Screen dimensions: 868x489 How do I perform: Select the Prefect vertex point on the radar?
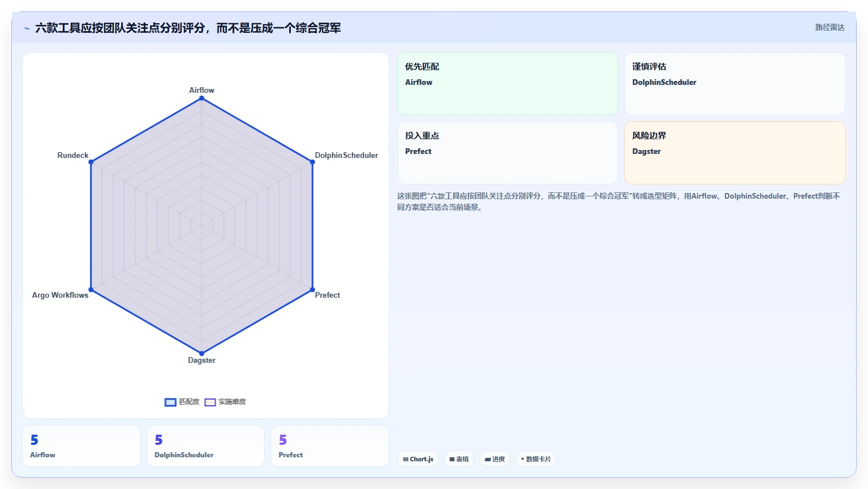pos(312,290)
